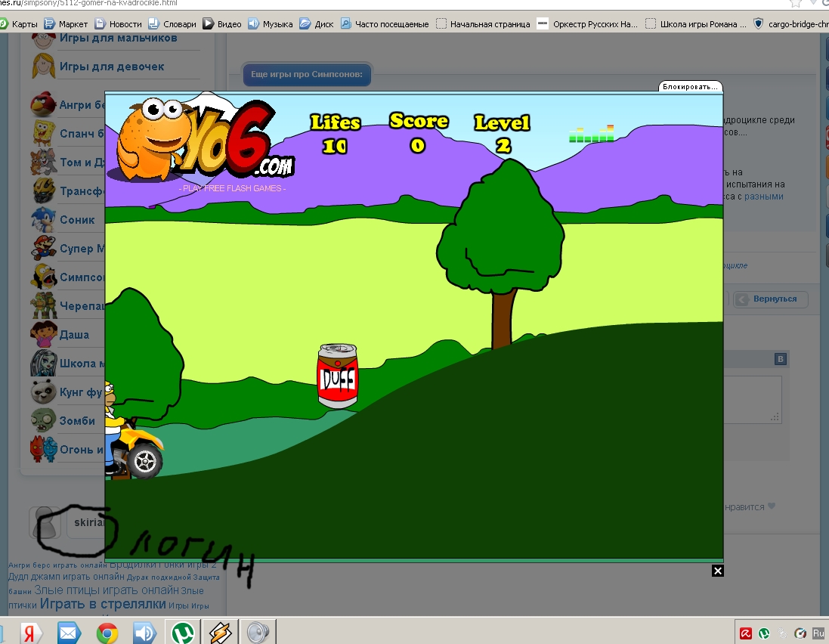Image resolution: width=829 pixels, height=644 pixels.
Task: Open the Маркет bookmark
Action: pos(66,24)
